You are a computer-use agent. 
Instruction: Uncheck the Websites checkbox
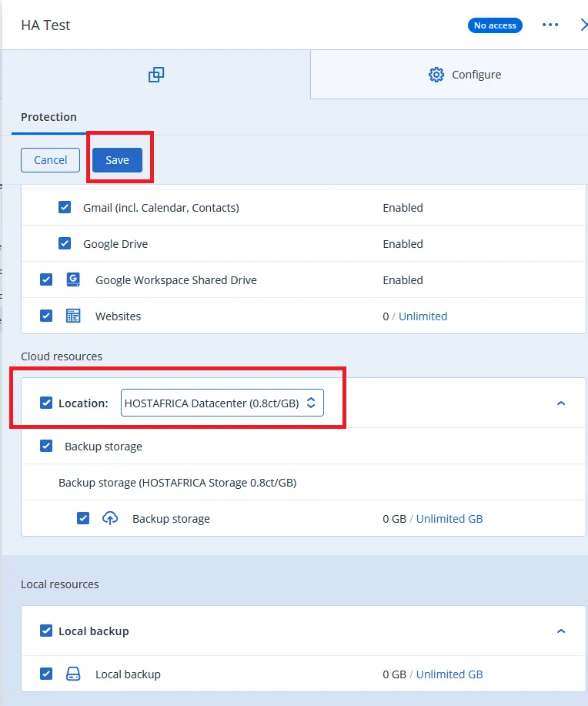point(46,316)
